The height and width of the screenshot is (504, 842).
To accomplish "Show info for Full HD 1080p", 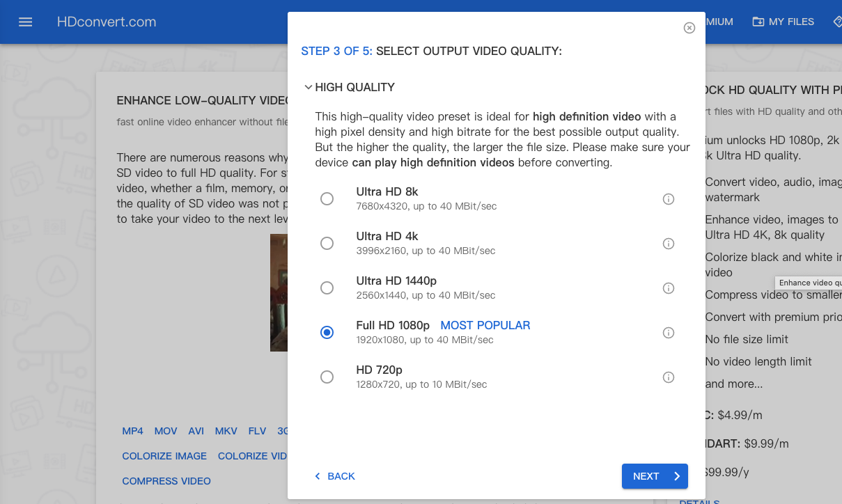I will tap(669, 333).
